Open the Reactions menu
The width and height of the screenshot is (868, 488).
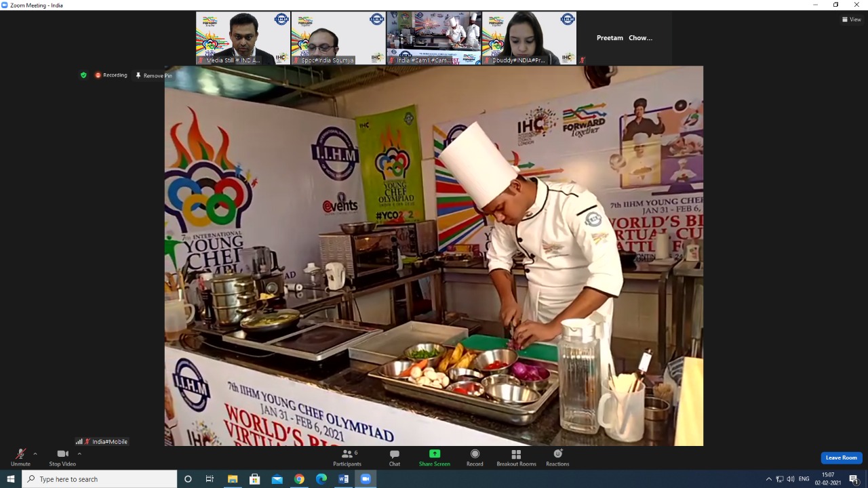[x=557, y=457]
